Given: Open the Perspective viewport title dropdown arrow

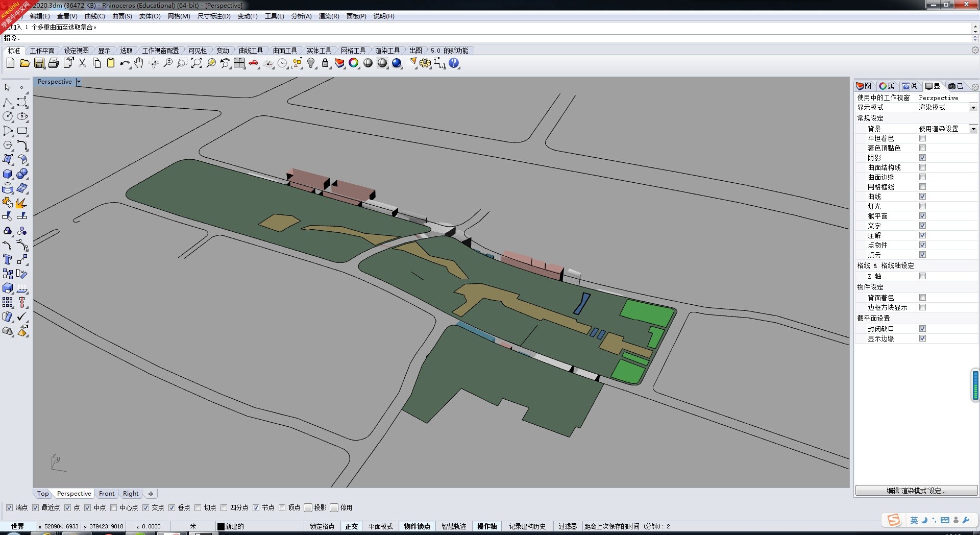Looking at the screenshot, I should [79, 82].
